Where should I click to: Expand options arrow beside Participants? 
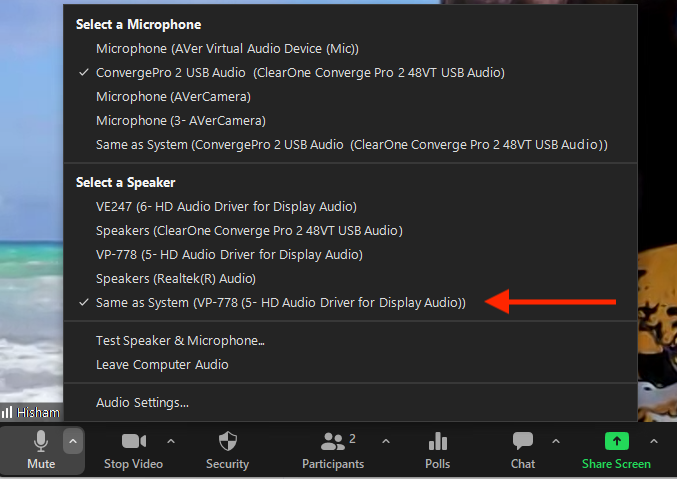pos(386,441)
